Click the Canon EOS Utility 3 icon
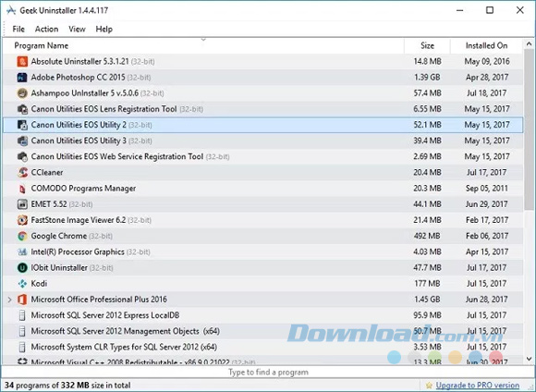This screenshot has height=392, width=536. 22,141
